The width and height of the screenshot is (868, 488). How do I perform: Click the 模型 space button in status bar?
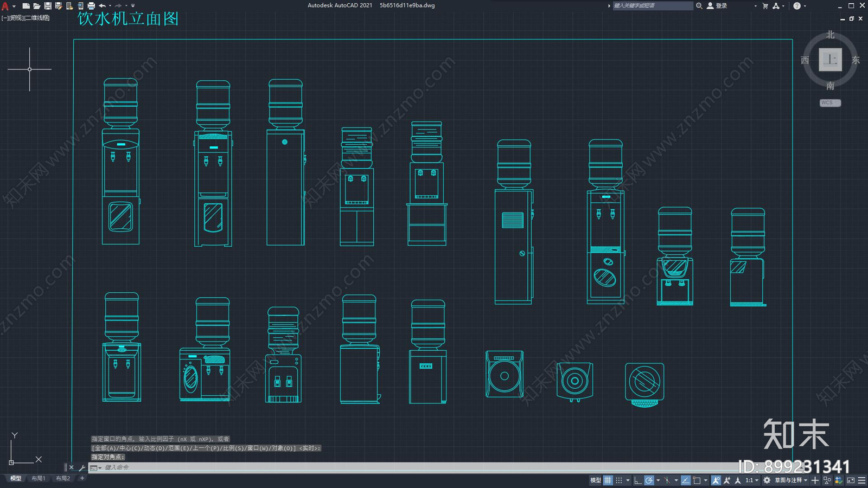tap(596, 480)
